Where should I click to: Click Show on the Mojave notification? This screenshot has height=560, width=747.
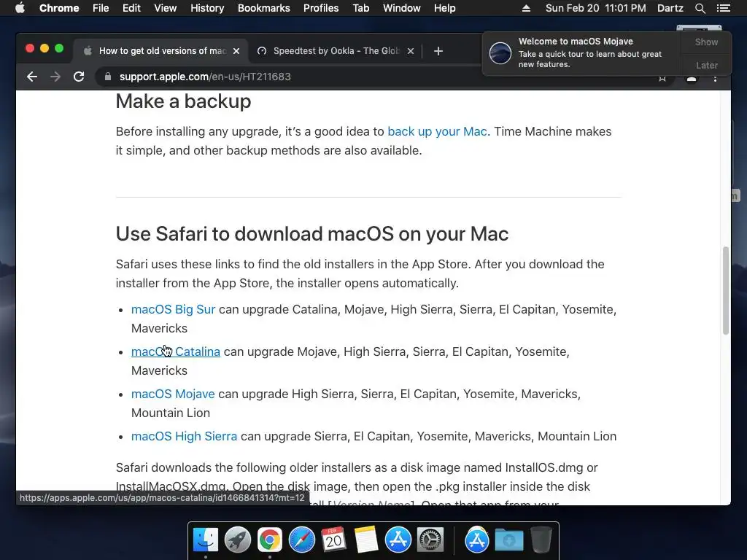(x=706, y=42)
